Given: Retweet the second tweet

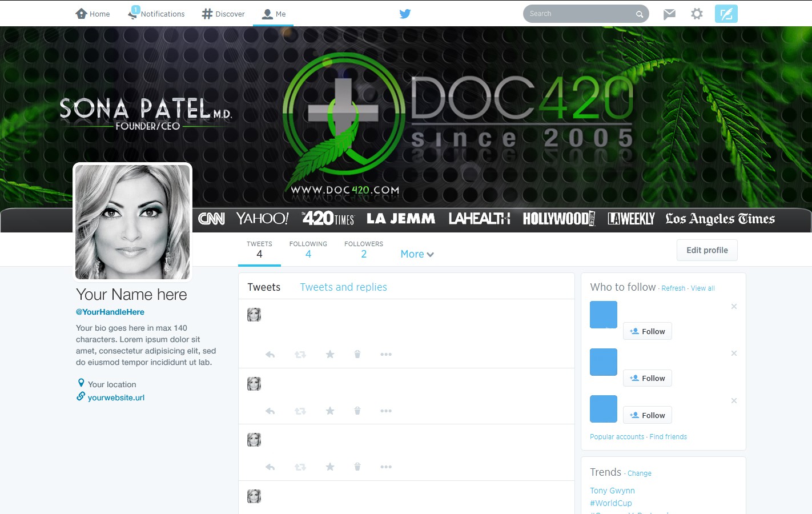Looking at the screenshot, I should click(300, 411).
